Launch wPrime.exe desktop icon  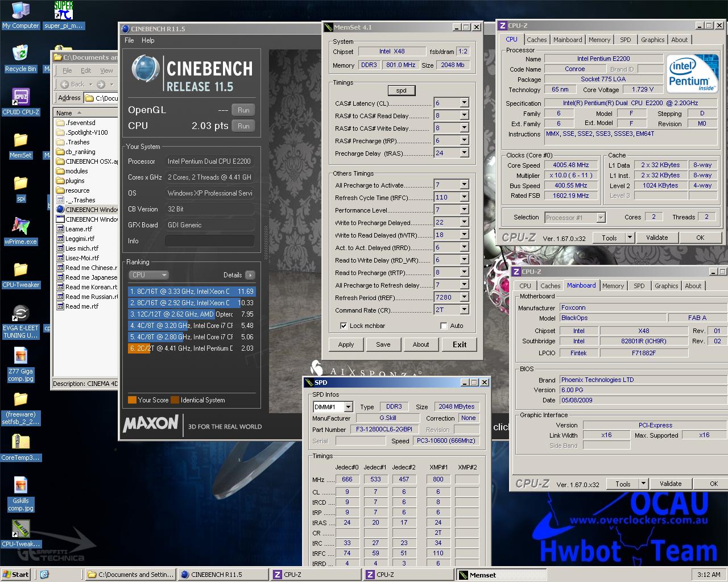point(20,231)
